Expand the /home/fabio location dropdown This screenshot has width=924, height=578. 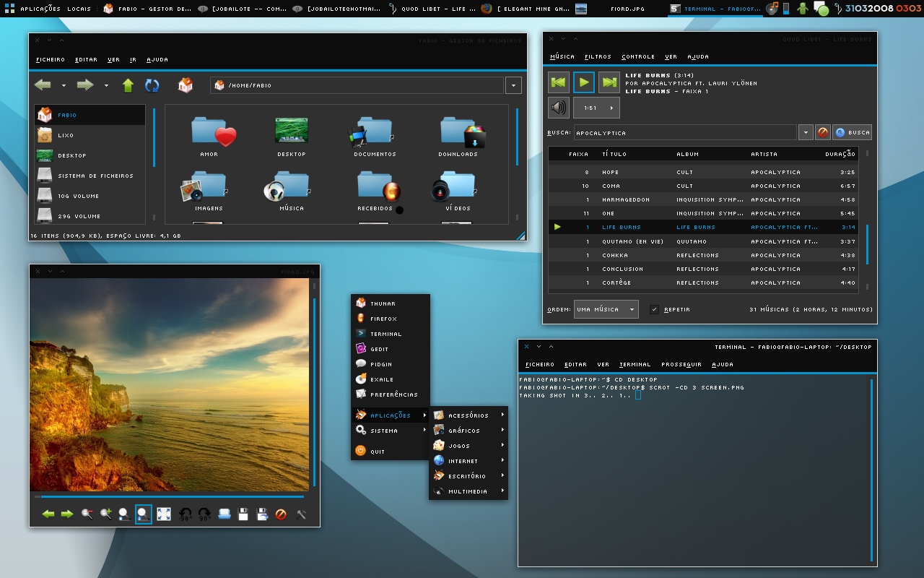[x=513, y=85]
